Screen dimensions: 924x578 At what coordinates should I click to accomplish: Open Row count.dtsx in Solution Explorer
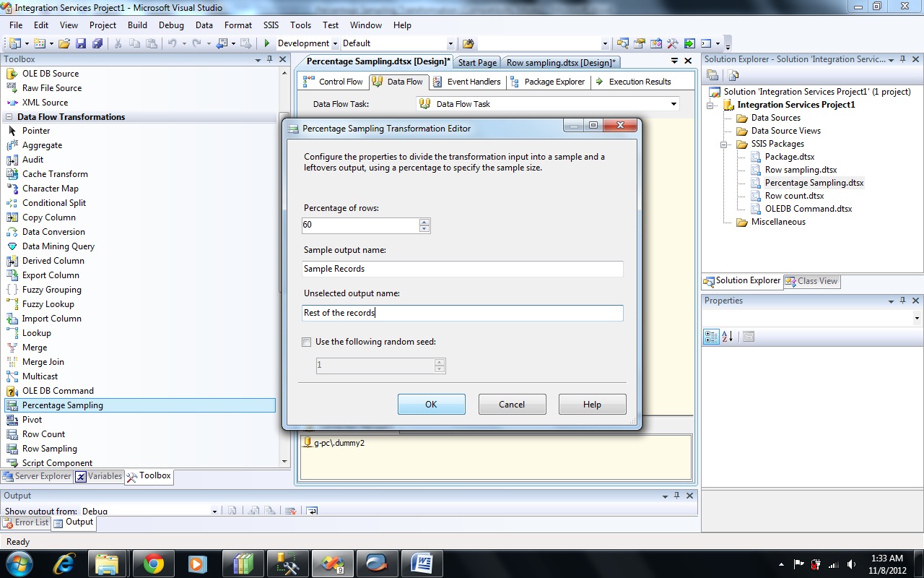(794, 196)
